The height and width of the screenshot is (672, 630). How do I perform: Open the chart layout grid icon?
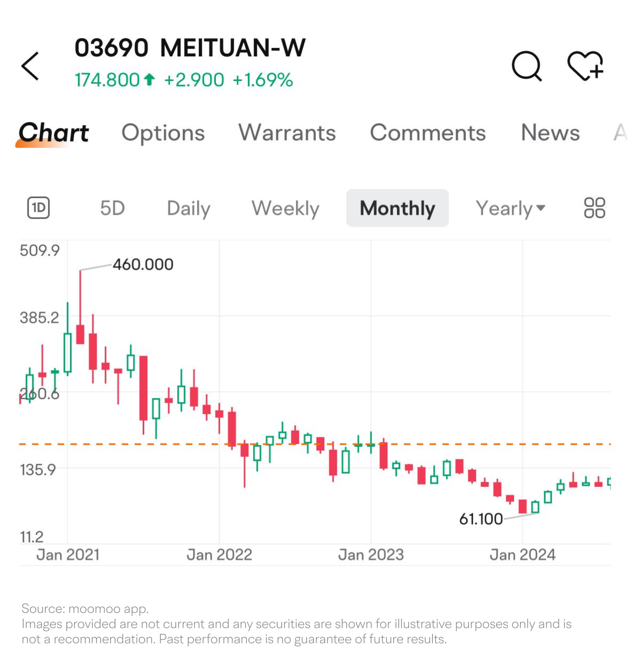[x=594, y=208]
